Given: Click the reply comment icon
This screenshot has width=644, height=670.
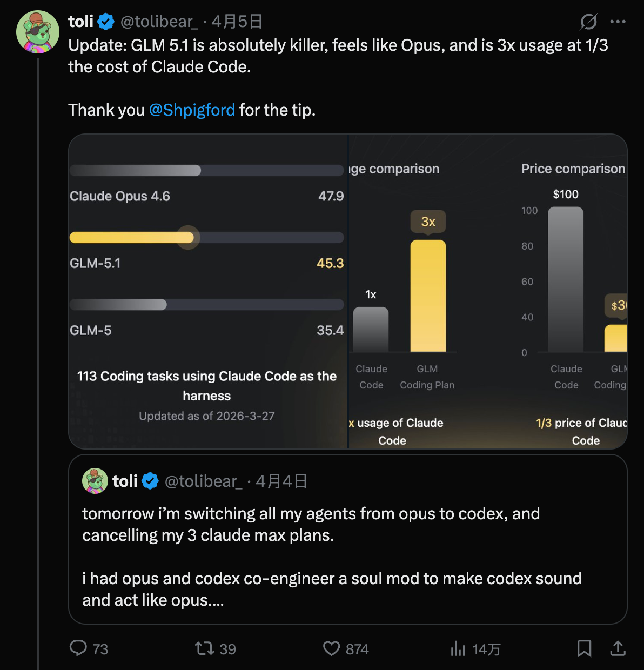Looking at the screenshot, I should click(79, 648).
